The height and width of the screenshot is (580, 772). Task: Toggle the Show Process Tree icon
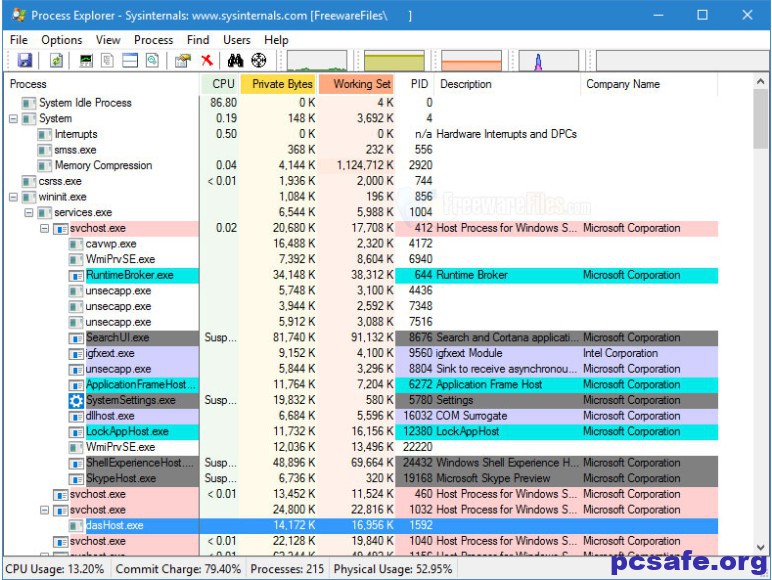click(x=107, y=61)
